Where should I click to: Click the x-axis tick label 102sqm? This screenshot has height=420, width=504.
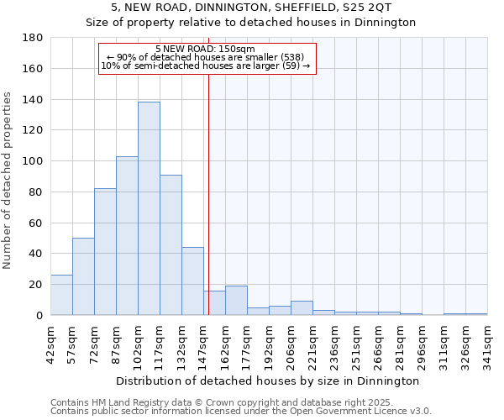[139, 349]
